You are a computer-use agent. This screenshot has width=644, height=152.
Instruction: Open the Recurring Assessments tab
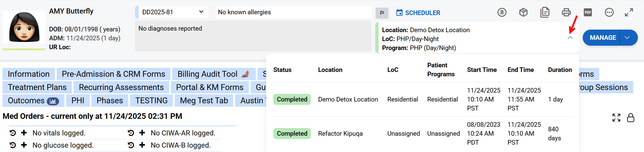point(121,87)
